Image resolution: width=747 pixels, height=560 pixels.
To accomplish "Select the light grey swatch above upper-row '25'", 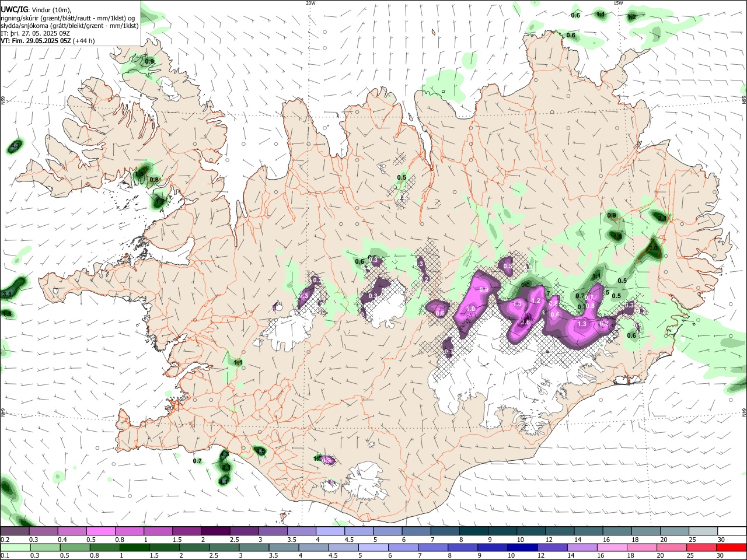I will pyautogui.click(x=703, y=531).
